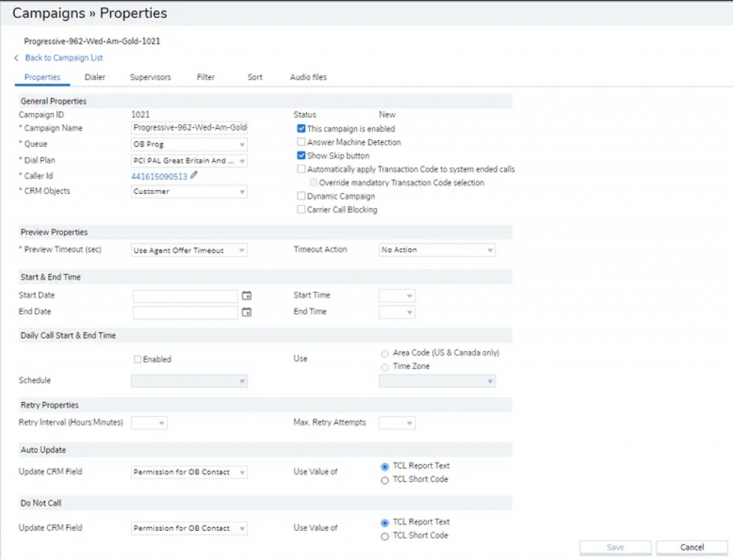Choose the Time Zone option under Use
The image size is (733, 560).
(x=384, y=367)
